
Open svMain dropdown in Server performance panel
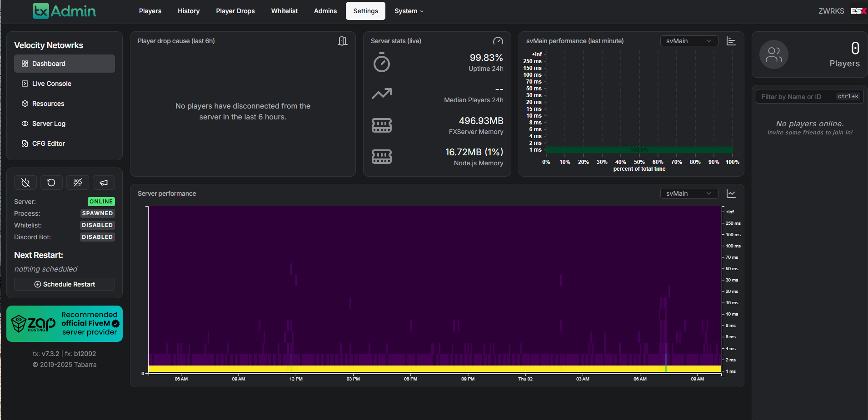click(x=688, y=194)
